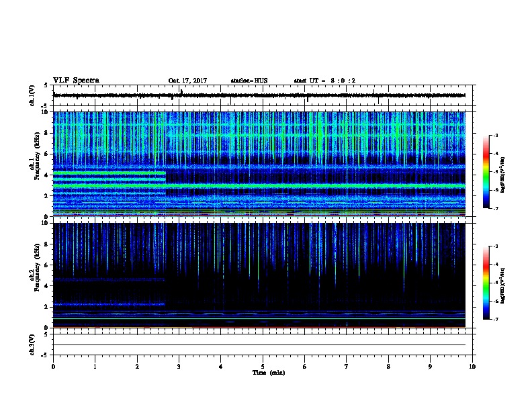532x411 pixels.
Task: Click the flat ch.3 voltage trace line
Action: pos(259,345)
